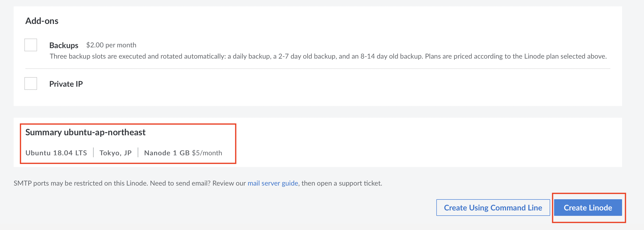Click the SMTP ports restriction notice

click(198, 183)
